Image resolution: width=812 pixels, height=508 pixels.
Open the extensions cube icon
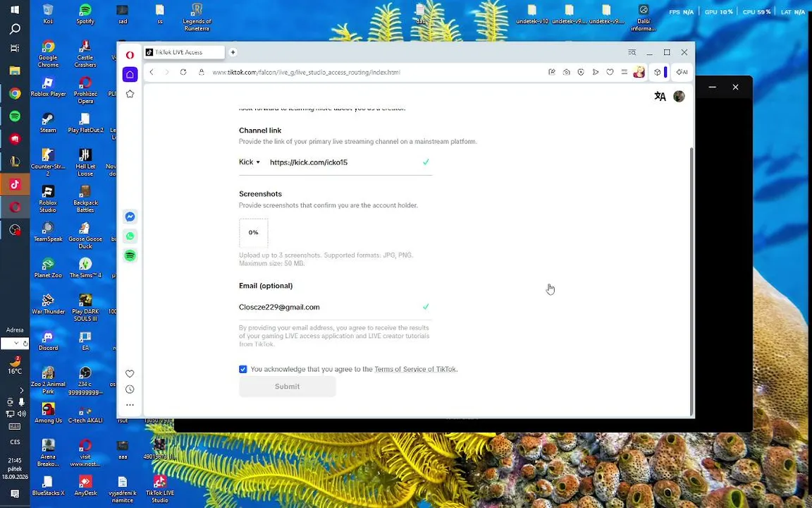click(x=658, y=72)
